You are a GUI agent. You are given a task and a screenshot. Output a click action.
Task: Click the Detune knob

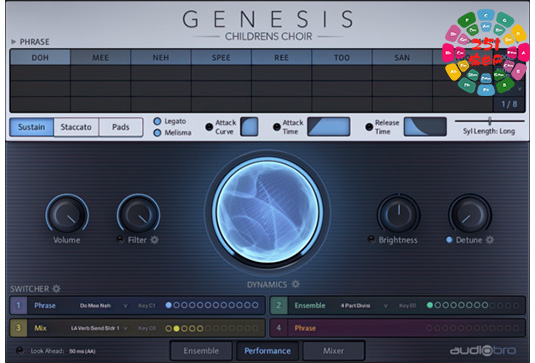coord(470,214)
